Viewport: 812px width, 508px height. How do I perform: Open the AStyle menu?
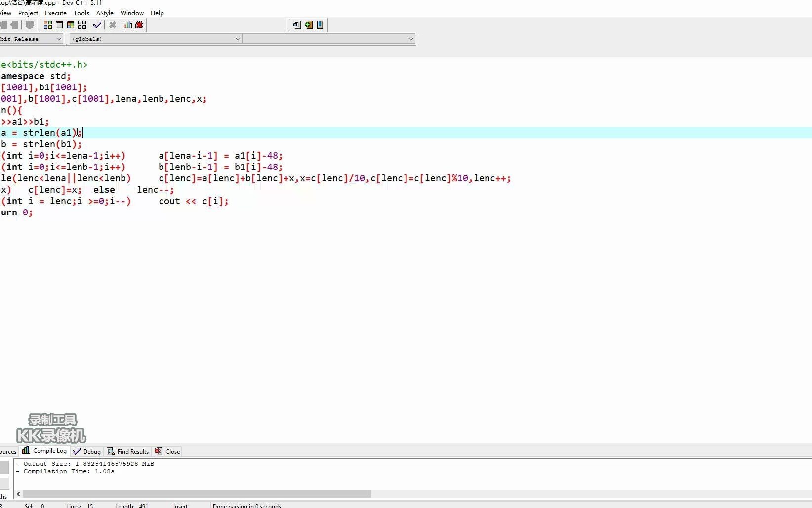coord(105,13)
